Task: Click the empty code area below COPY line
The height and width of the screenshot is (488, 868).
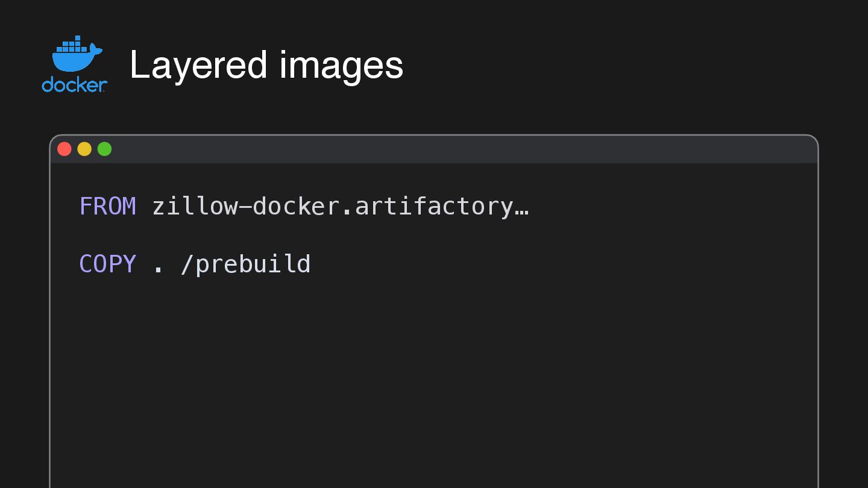Action: coord(422,374)
